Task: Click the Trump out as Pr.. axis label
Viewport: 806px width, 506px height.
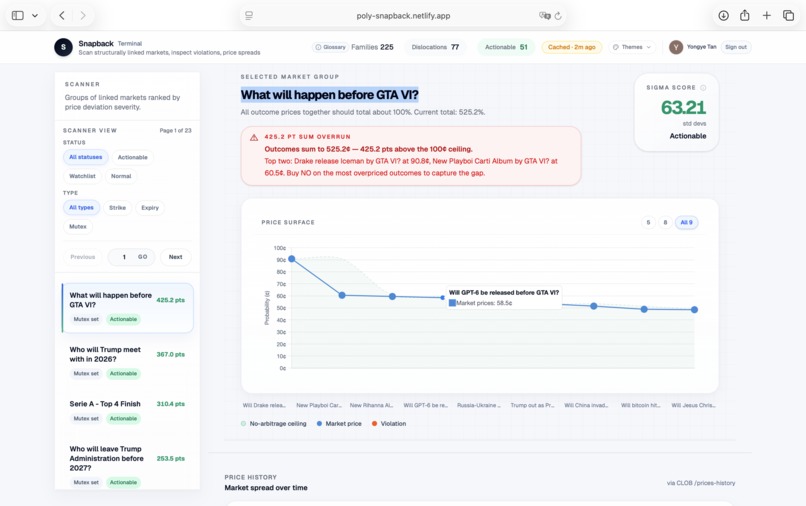Action: pyautogui.click(x=532, y=405)
